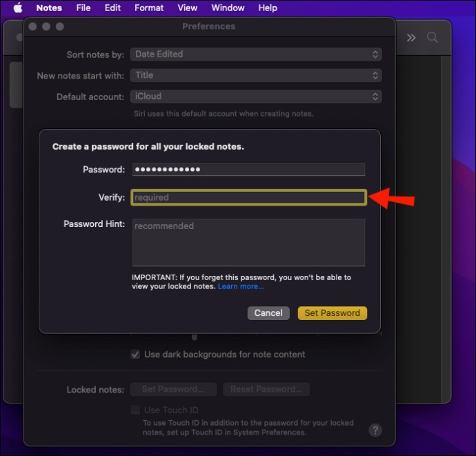Open the Help menu
This screenshot has width=476, height=456.
[x=268, y=8]
